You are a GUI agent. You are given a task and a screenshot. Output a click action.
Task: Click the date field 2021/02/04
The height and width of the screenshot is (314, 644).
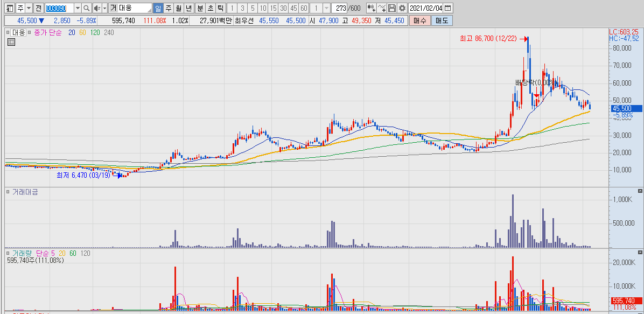[x=426, y=8]
